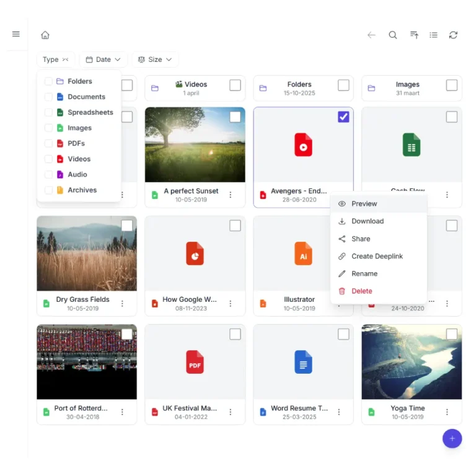Go to home via house icon
476x476 pixels.
coord(45,35)
